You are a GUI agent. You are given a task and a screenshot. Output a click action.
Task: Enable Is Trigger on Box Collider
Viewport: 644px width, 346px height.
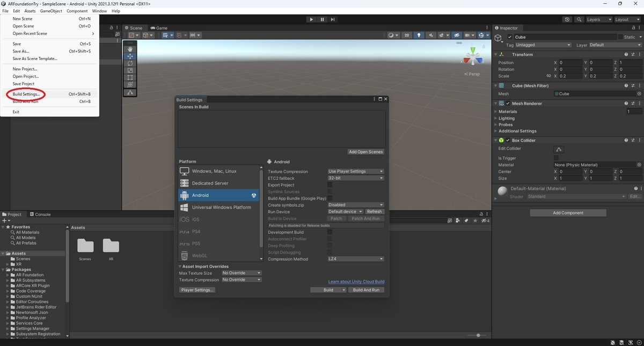[556, 158]
